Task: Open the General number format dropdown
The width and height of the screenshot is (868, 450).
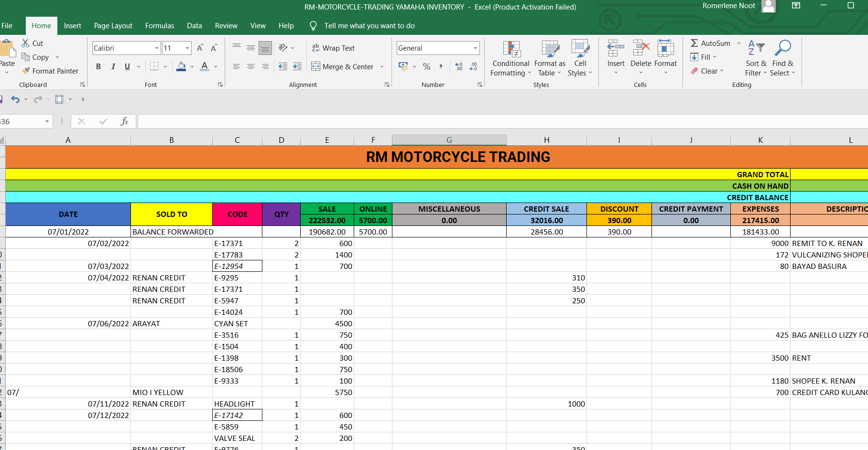Action: [476, 48]
